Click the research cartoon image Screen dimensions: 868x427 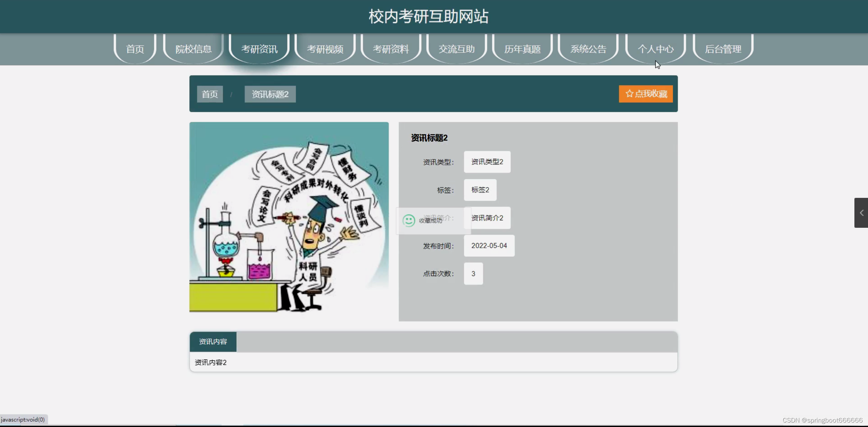pyautogui.click(x=289, y=218)
